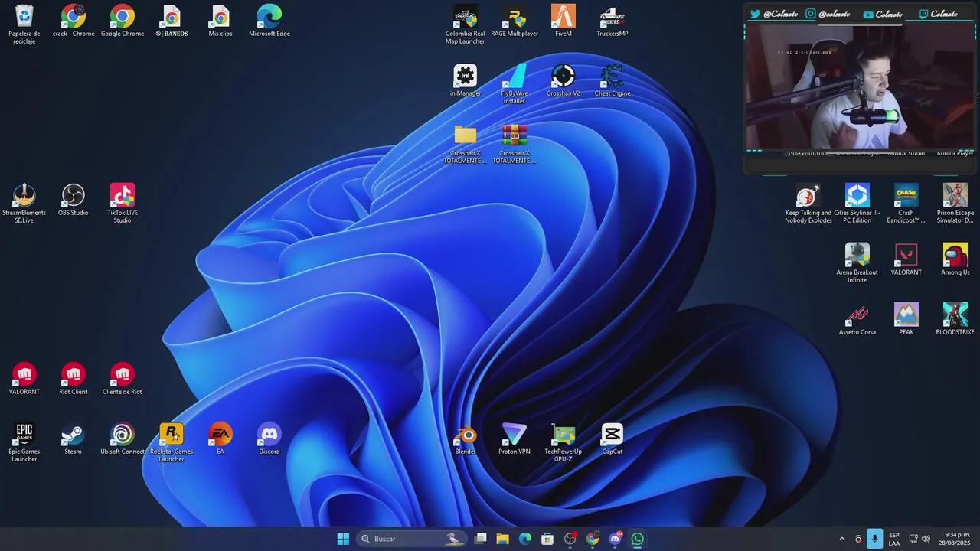Open the Rockstar Games Launcher shortcut
Viewport: 980px width, 551px height.
pos(171,442)
